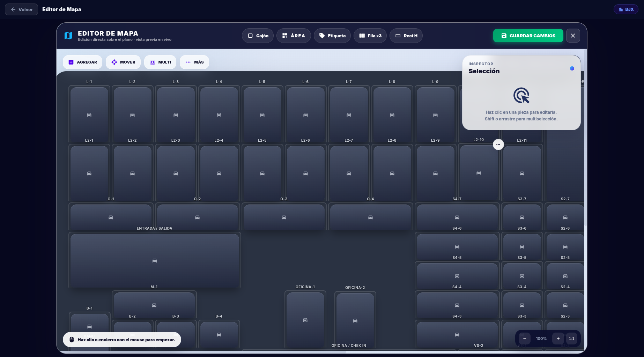Close the map editor panel
The width and height of the screenshot is (644, 357).
pyautogui.click(x=573, y=36)
